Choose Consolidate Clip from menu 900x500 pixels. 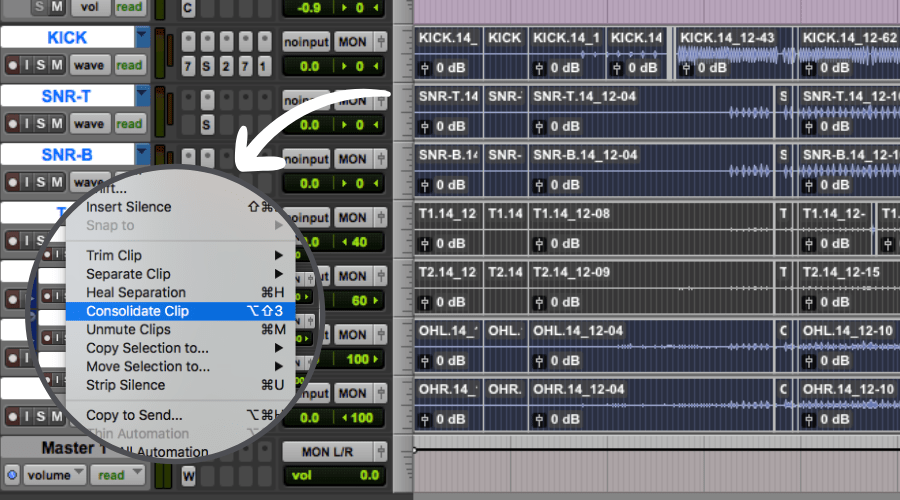coord(180,311)
